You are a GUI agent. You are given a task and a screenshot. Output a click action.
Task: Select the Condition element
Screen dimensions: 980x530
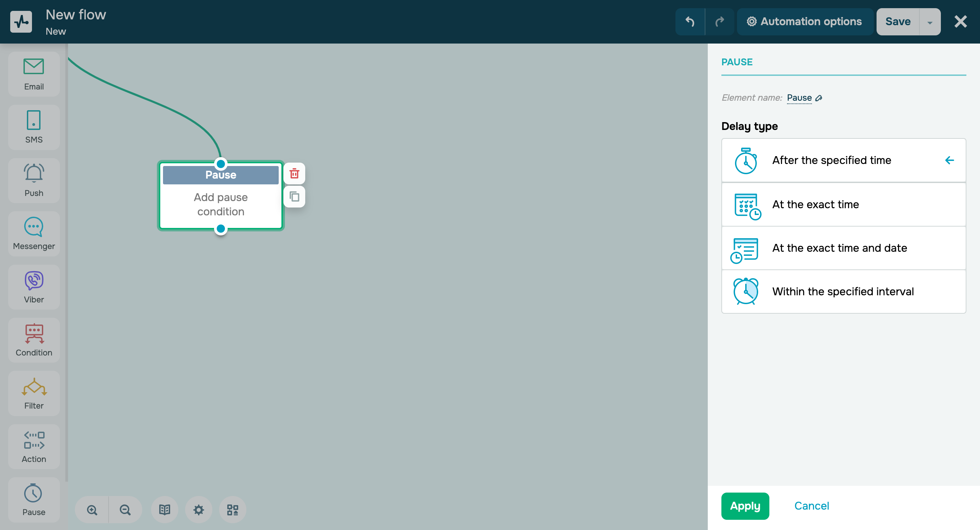(33, 339)
